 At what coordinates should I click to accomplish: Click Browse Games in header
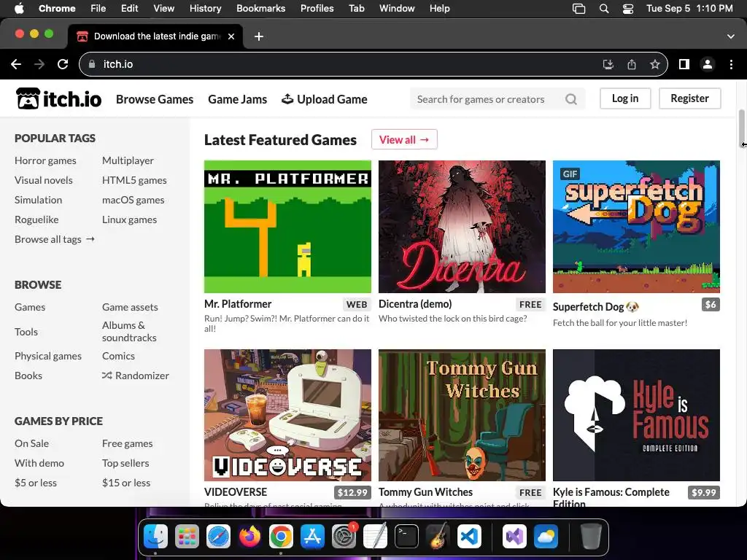point(155,99)
